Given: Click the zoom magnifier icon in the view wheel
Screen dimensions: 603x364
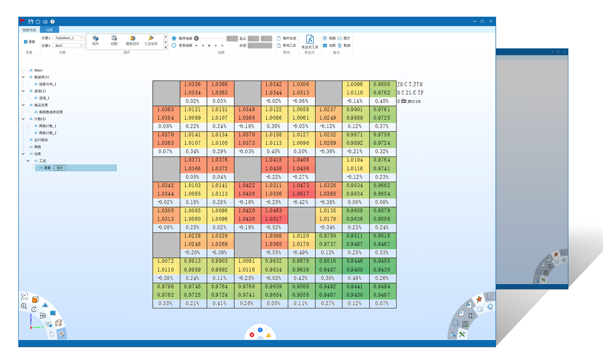Looking at the screenshot, I should click(x=24, y=306).
